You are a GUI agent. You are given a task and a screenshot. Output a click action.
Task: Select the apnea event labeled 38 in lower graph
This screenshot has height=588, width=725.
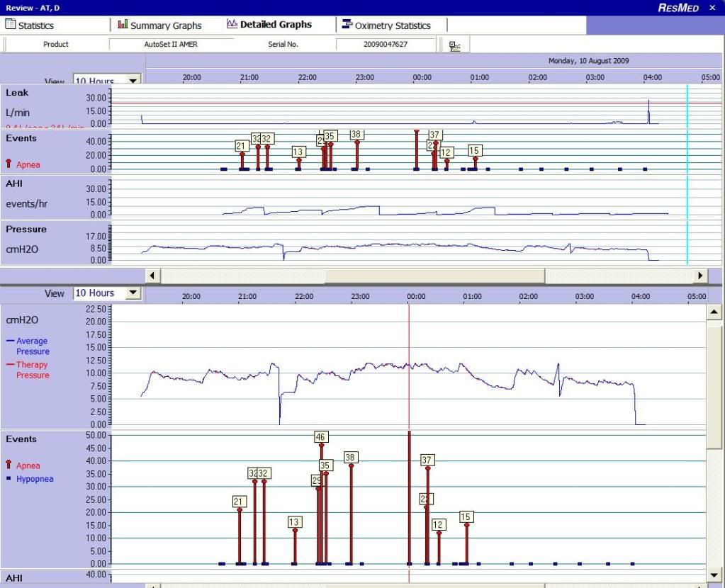(x=350, y=458)
